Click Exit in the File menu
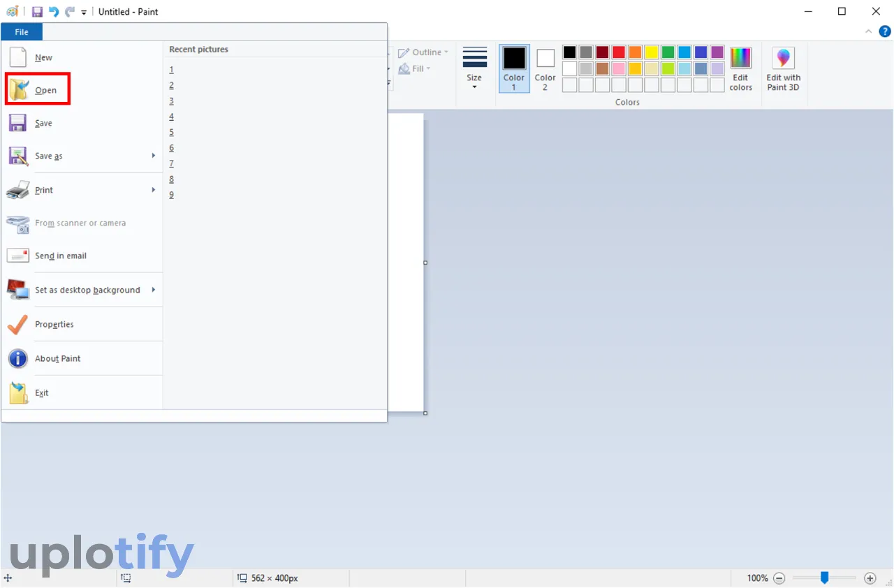 tap(82, 392)
